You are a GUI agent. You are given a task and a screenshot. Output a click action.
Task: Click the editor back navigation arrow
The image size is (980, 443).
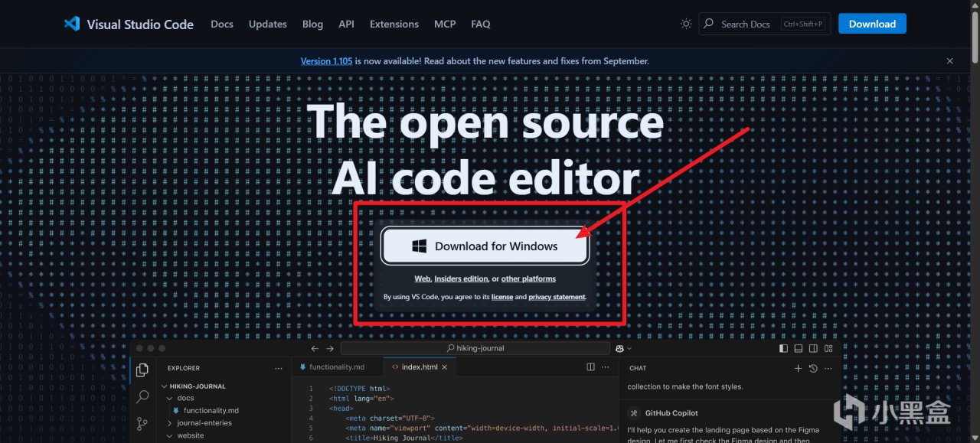pos(315,348)
